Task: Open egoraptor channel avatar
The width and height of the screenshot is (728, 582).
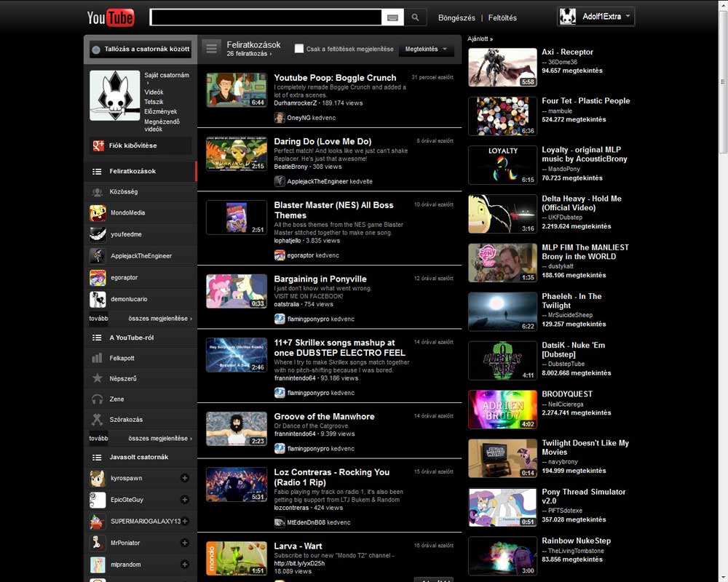Action: tap(98, 277)
